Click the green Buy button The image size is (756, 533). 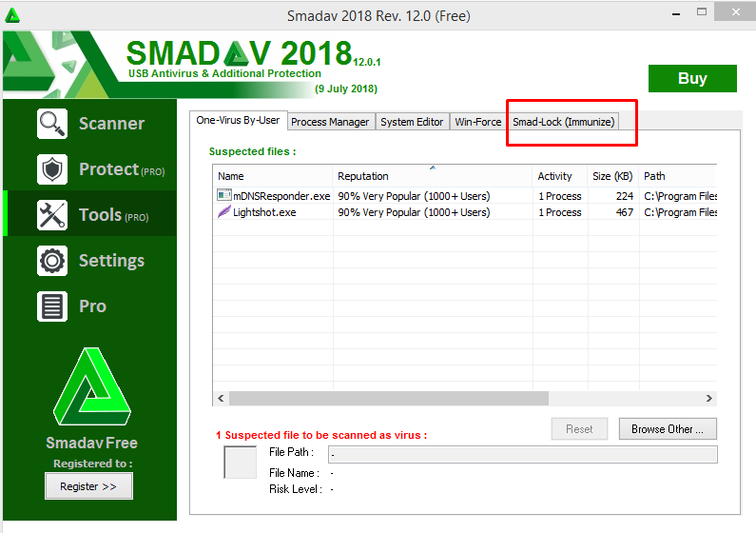coord(692,78)
